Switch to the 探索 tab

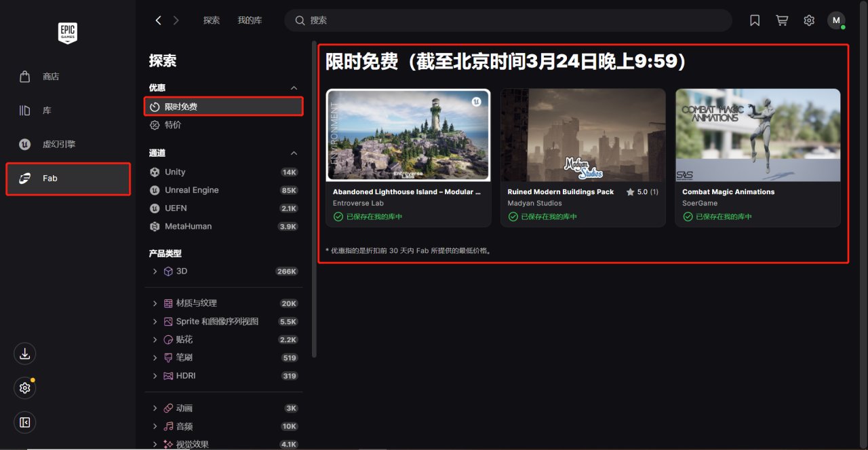[x=212, y=20]
